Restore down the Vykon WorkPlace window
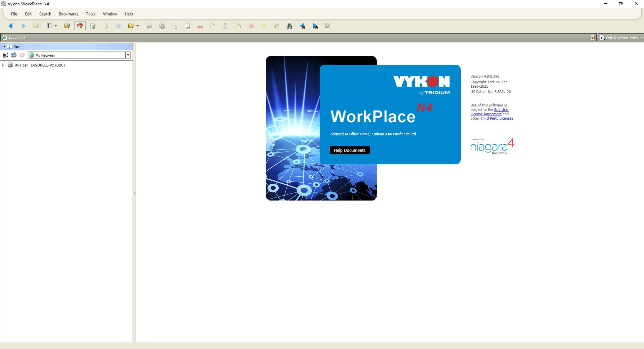The image size is (644, 349). pyautogui.click(x=621, y=4)
